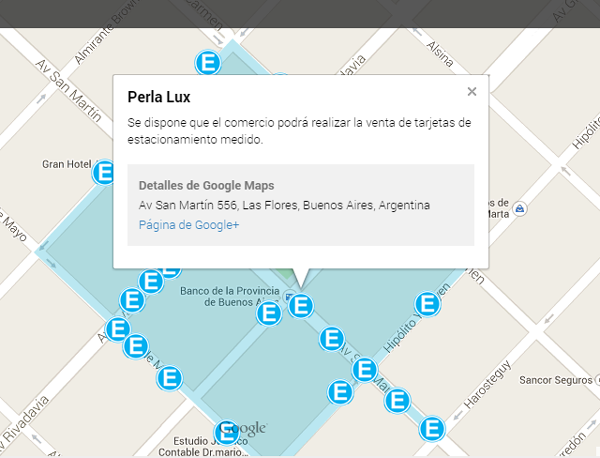Select E marker overlapping the Google logo
The width and height of the screenshot is (600, 458).
(227, 432)
